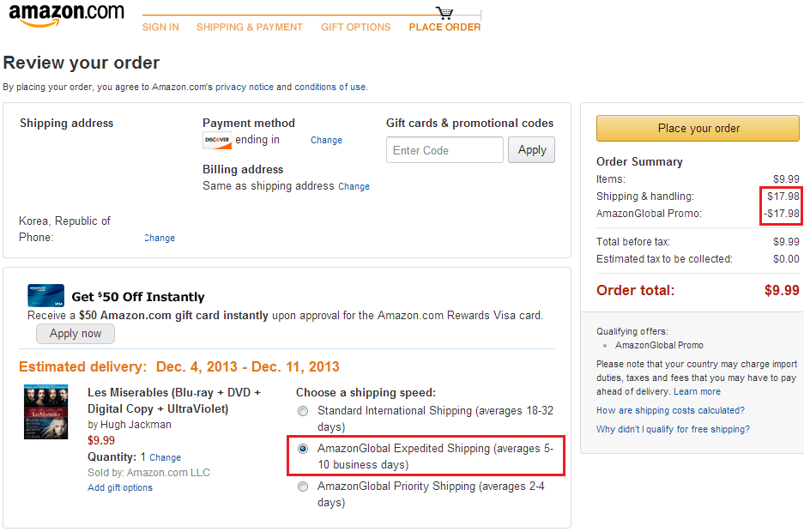This screenshot has width=804, height=532.
Task: Apply the promotional code
Action: (x=532, y=150)
